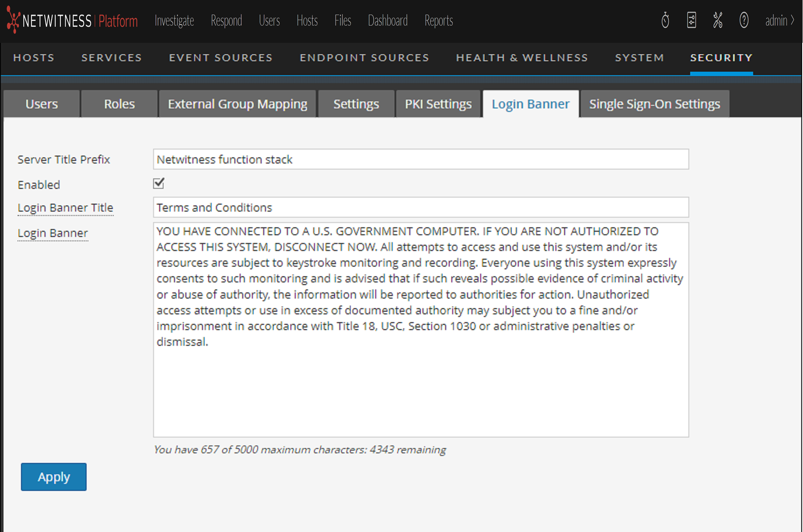803x532 pixels.
Task: Open the Investigate menu
Action: 174,21
